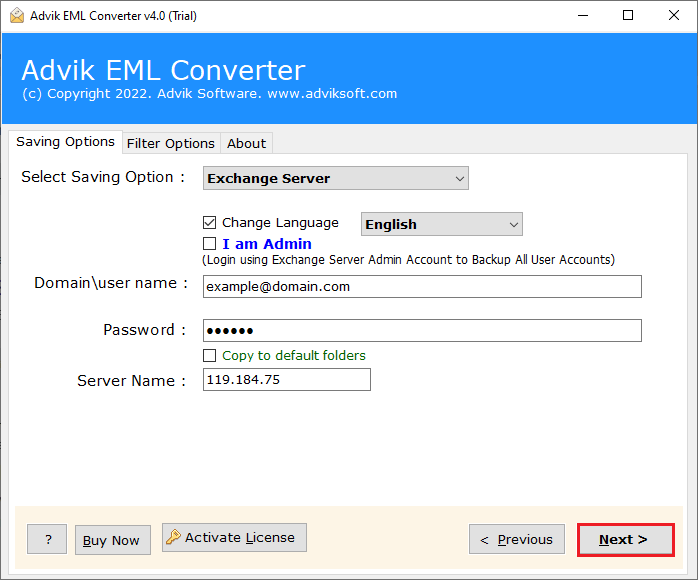Proceed with the Next > button

point(625,539)
